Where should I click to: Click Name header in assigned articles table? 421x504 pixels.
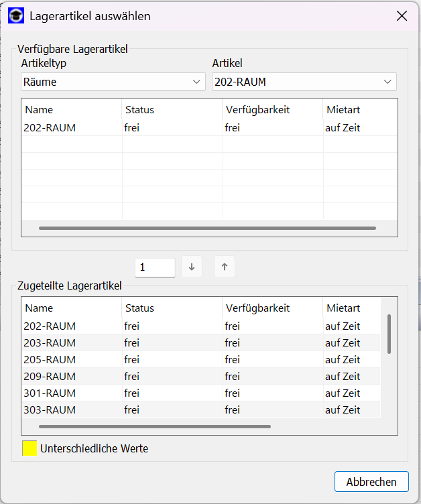[x=72, y=308]
